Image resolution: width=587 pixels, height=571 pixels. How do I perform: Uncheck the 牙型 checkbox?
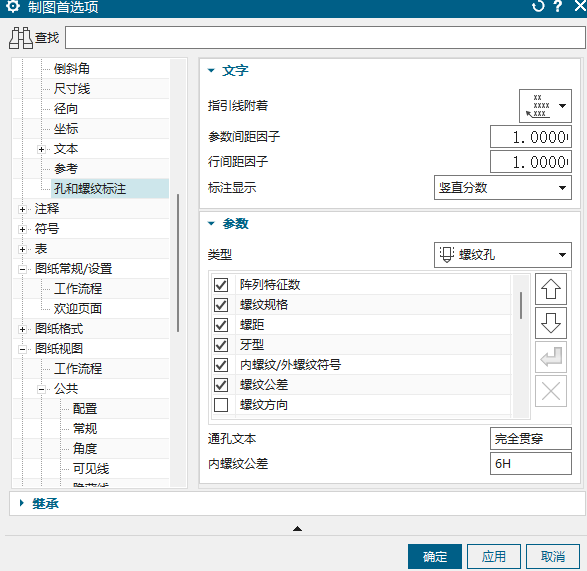221,344
